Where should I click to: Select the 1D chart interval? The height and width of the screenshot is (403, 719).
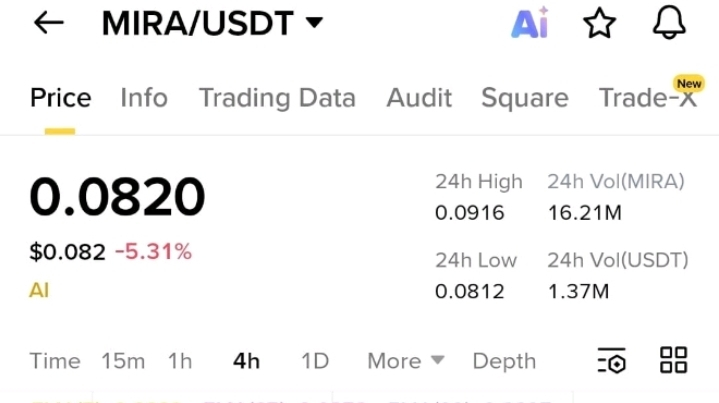pos(315,361)
